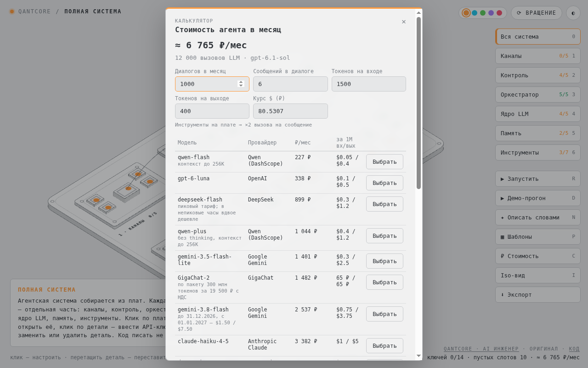The image size is (588, 368).
Task: Choose GigaChat-2 with Выбрать
Action: (384, 282)
